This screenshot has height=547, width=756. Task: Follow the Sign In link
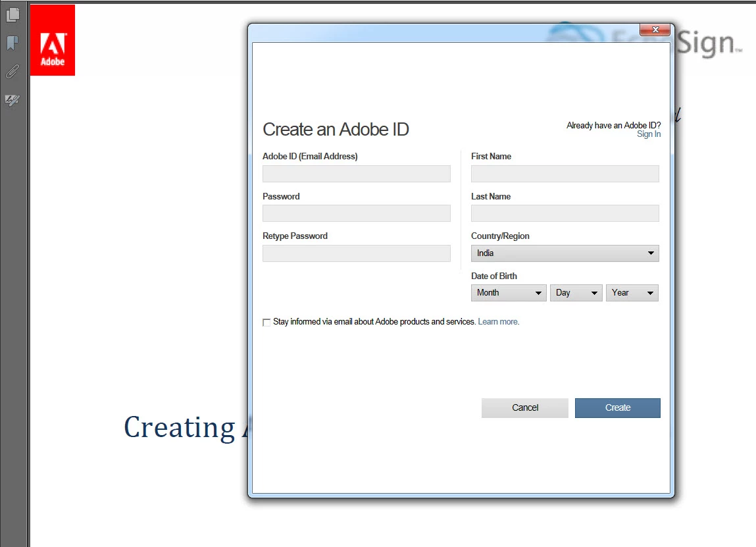649,134
